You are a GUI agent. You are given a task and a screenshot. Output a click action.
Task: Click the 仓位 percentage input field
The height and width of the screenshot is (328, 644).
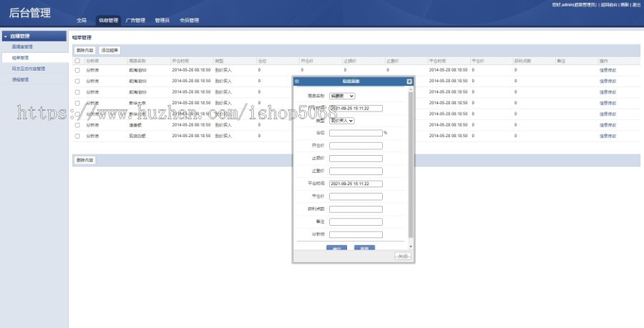356,133
